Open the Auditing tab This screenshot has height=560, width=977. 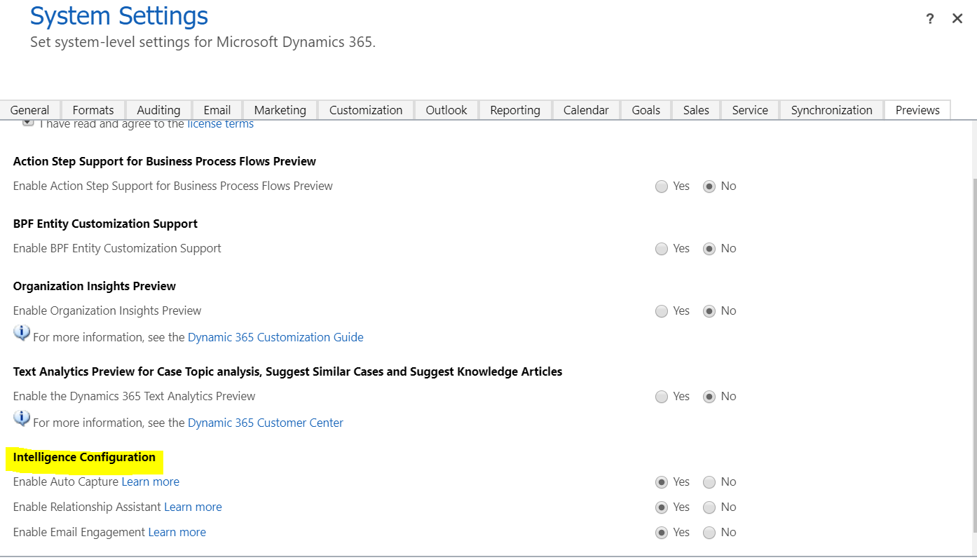click(x=158, y=110)
